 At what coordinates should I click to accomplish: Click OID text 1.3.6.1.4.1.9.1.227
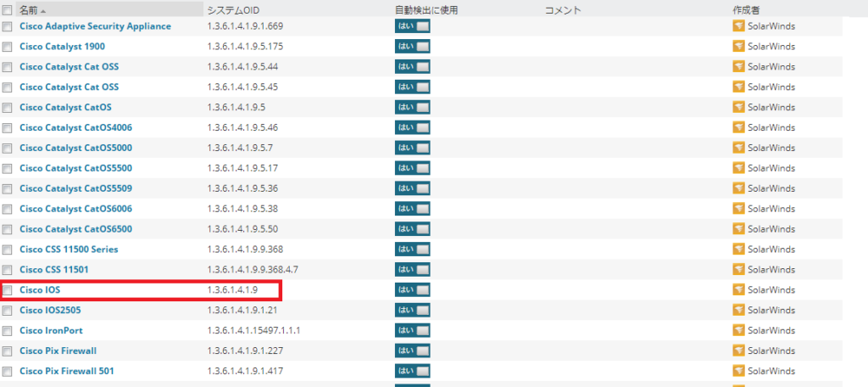pyautogui.click(x=245, y=351)
